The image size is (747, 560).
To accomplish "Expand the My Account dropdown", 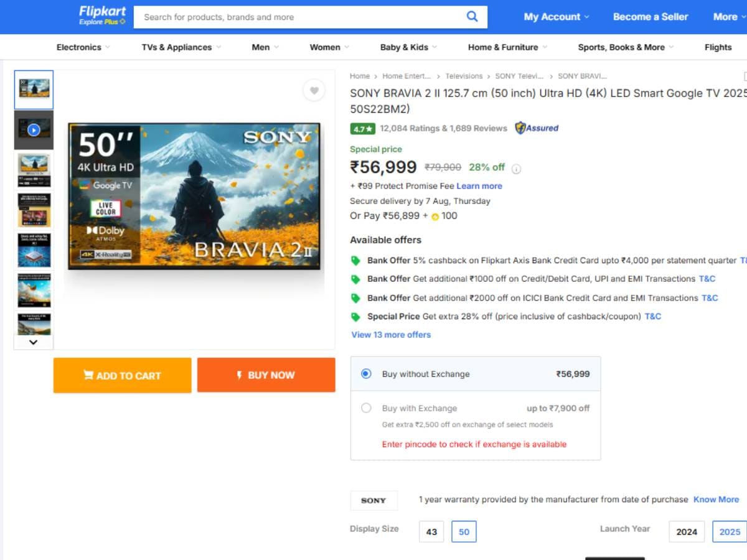I will point(556,17).
